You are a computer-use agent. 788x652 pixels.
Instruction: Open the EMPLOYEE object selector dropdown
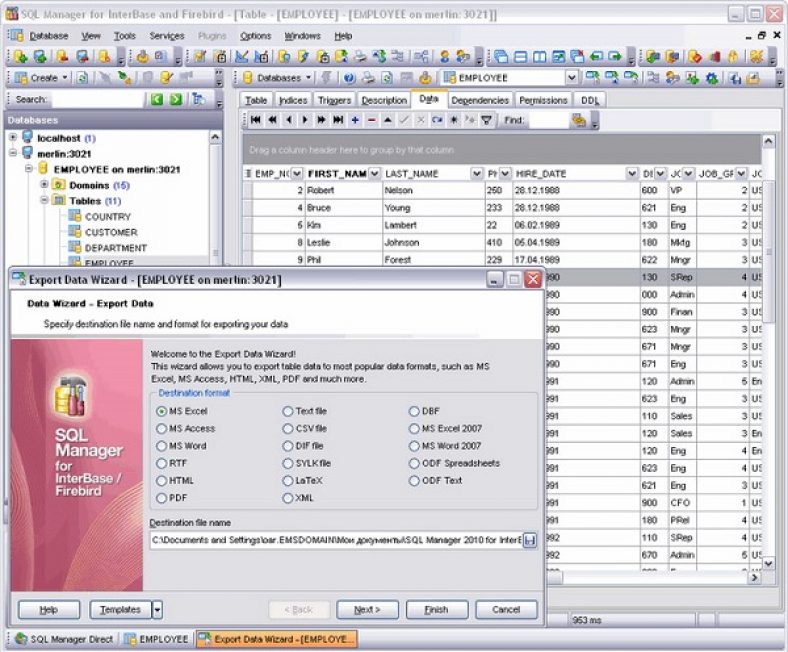571,78
